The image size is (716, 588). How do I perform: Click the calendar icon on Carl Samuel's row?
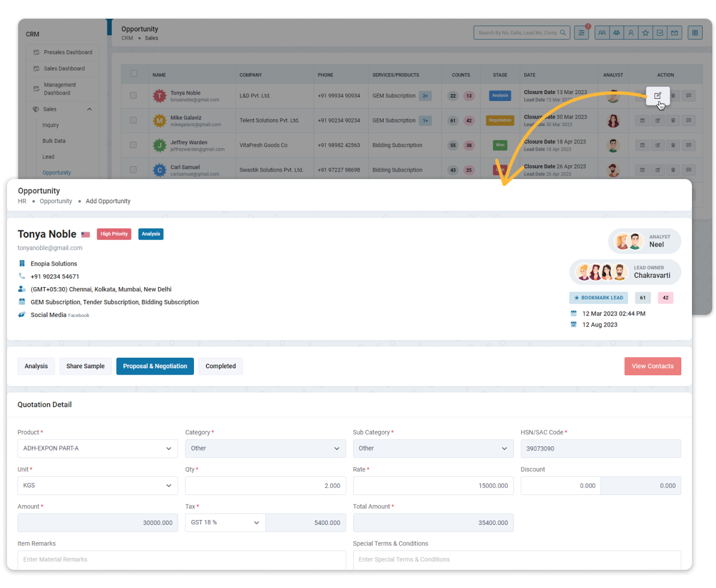click(642, 169)
